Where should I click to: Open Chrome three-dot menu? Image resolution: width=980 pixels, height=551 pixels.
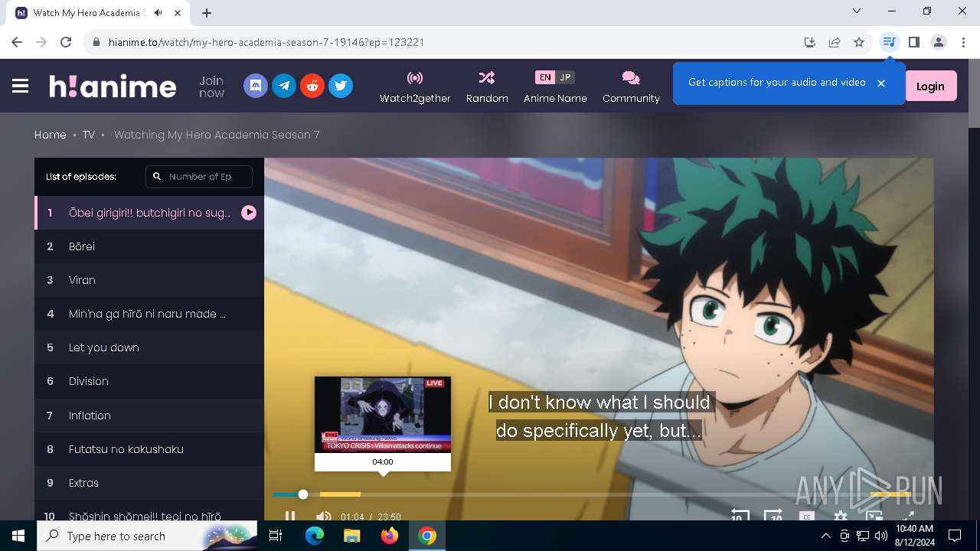coord(963,42)
